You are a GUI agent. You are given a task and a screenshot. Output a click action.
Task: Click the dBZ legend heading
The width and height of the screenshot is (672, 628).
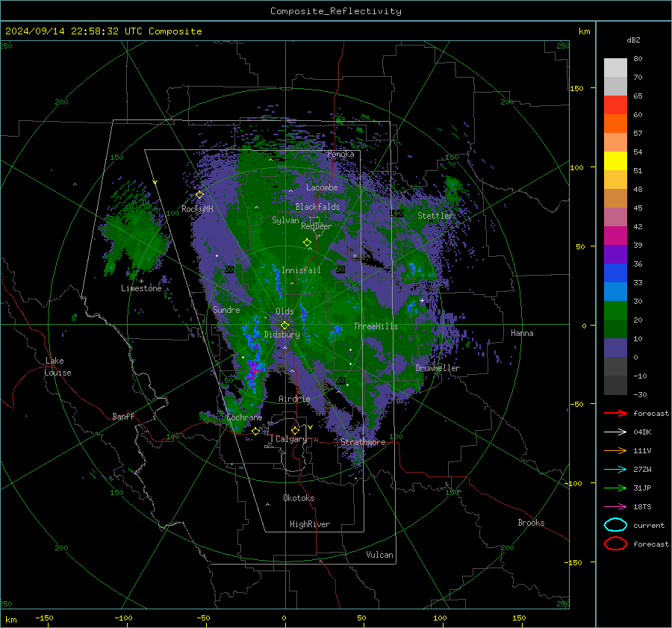(x=633, y=40)
